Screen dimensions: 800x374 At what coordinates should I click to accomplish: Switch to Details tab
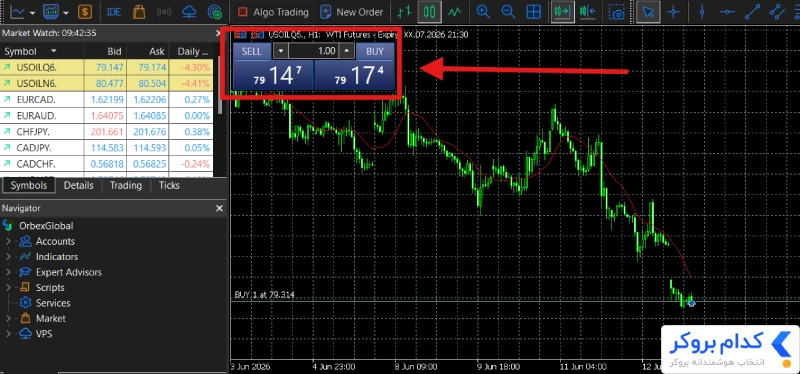(x=79, y=185)
